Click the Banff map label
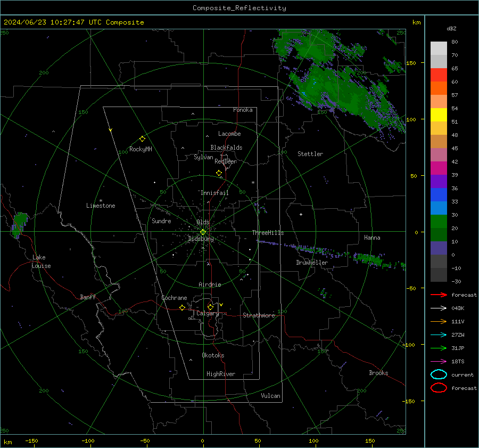Image resolution: width=479 pixels, height=448 pixels. (88, 297)
